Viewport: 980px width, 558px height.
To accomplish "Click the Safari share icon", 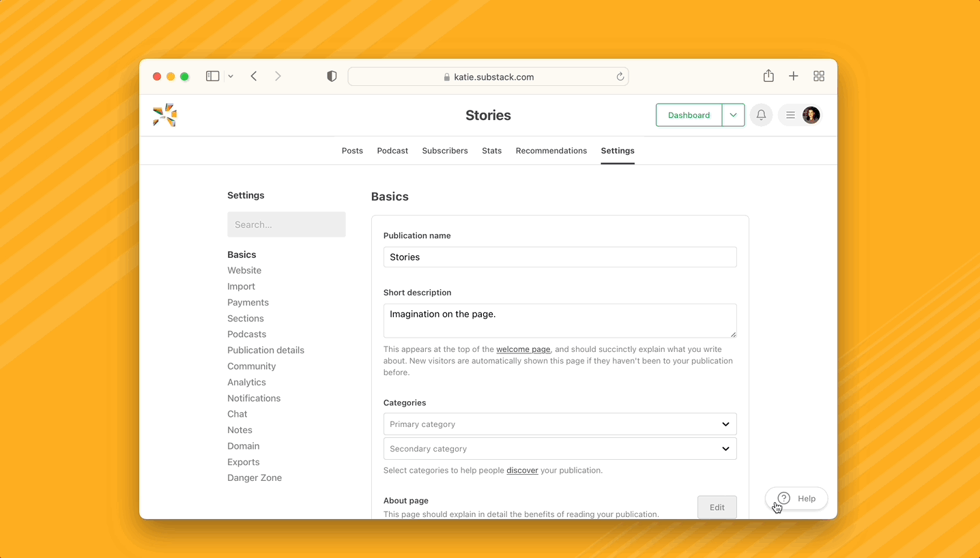I will (x=768, y=76).
